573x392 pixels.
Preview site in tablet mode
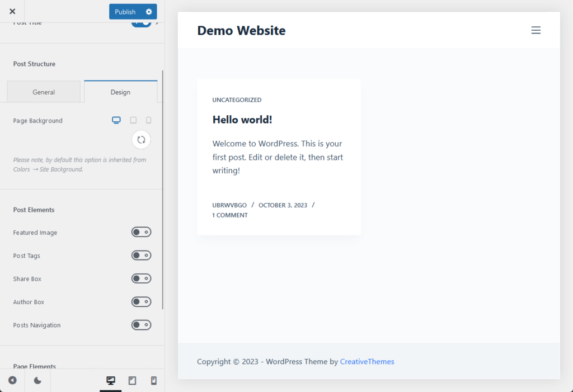132,380
